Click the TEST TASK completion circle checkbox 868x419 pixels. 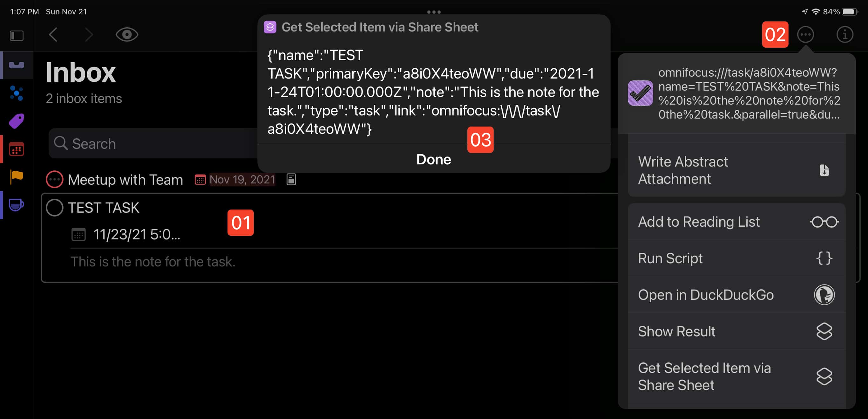point(54,208)
